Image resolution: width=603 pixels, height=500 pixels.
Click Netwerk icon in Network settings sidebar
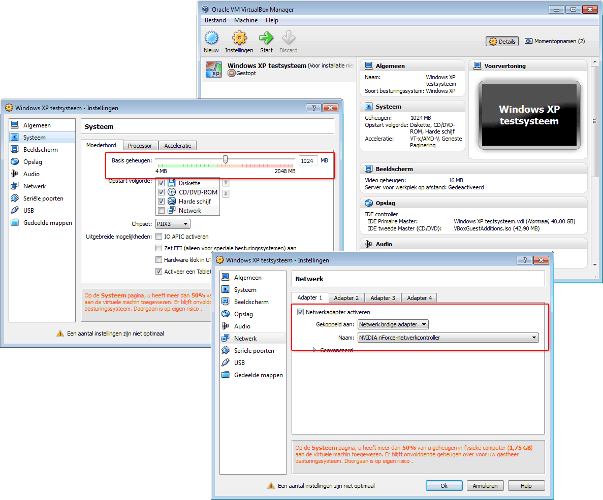click(225, 338)
